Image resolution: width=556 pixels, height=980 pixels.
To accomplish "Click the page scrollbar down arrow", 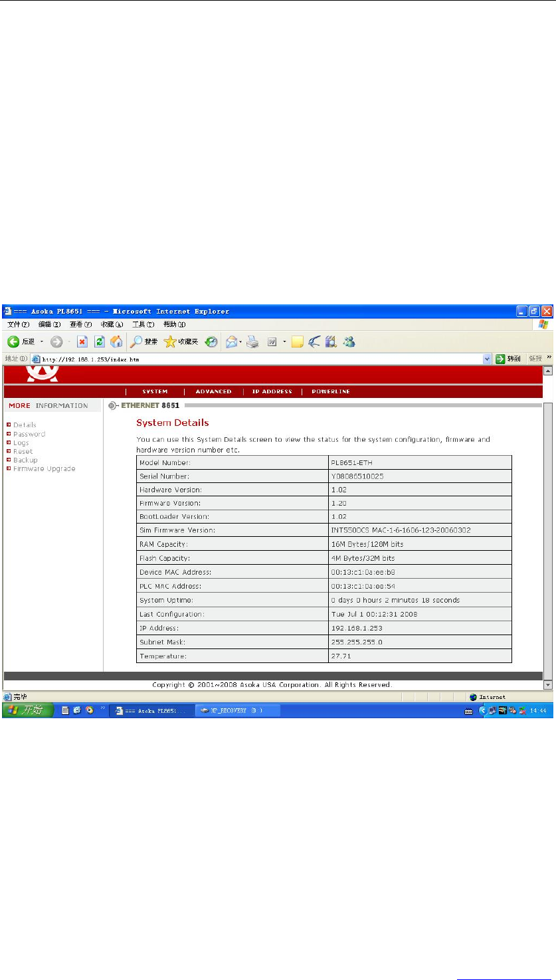I will (547, 684).
